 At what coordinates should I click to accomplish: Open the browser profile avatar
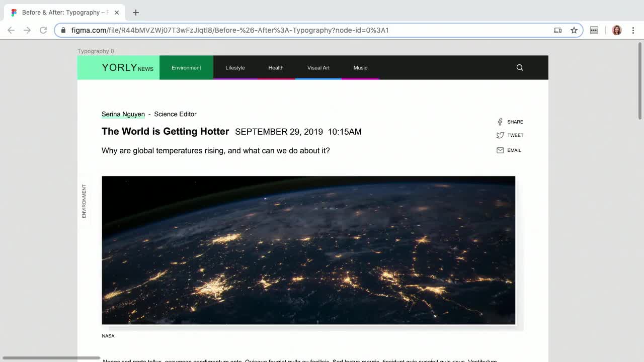(x=616, y=30)
